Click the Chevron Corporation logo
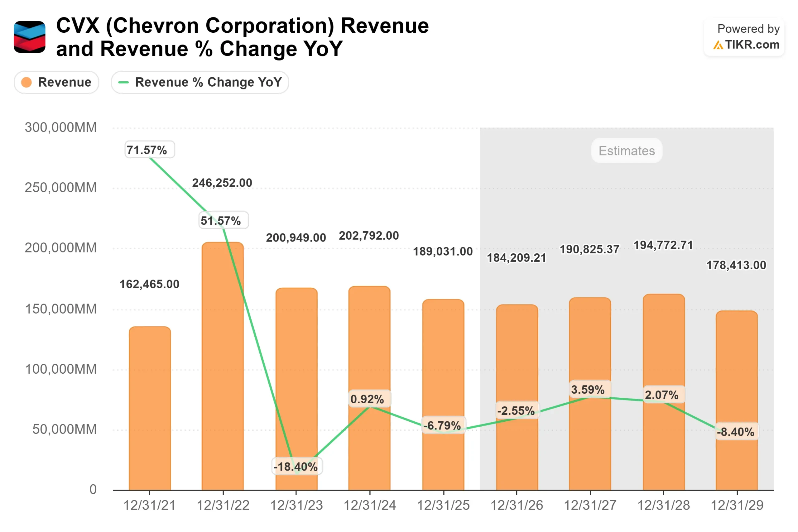 [30, 37]
